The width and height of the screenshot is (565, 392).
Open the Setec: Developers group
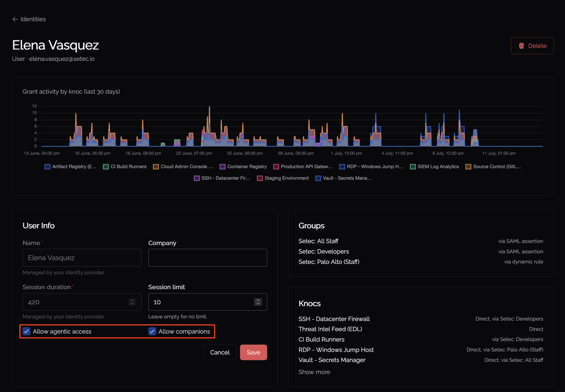coord(324,251)
